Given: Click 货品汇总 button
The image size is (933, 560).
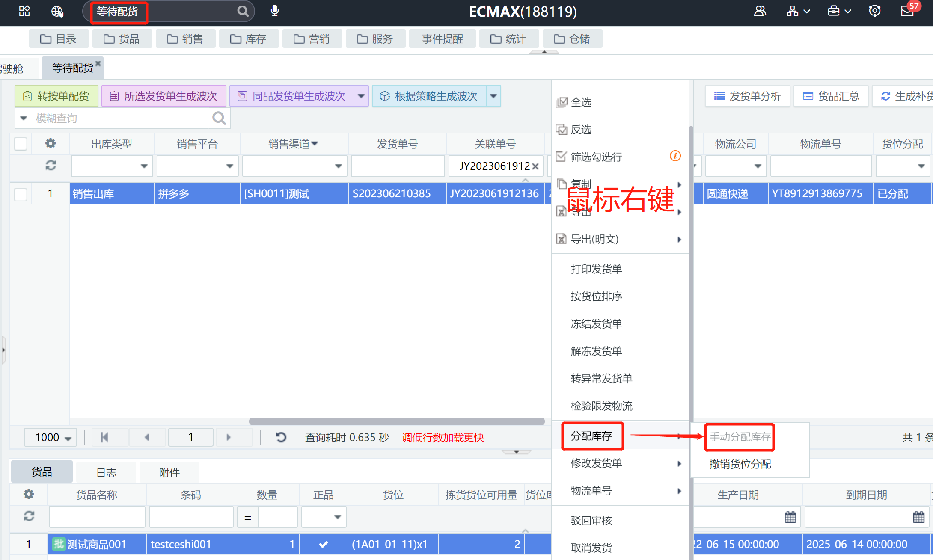Looking at the screenshot, I should pos(831,96).
